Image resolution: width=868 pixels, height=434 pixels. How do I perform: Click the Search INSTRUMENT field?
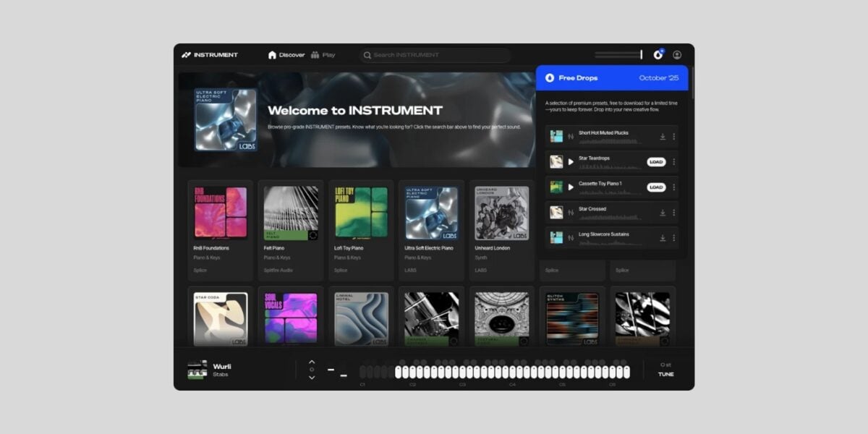click(434, 54)
